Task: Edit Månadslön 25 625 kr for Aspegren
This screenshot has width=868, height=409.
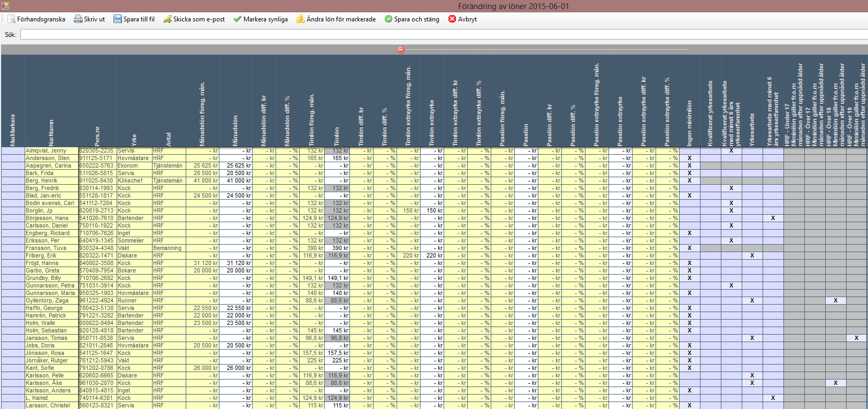Action: click(235, 166)
